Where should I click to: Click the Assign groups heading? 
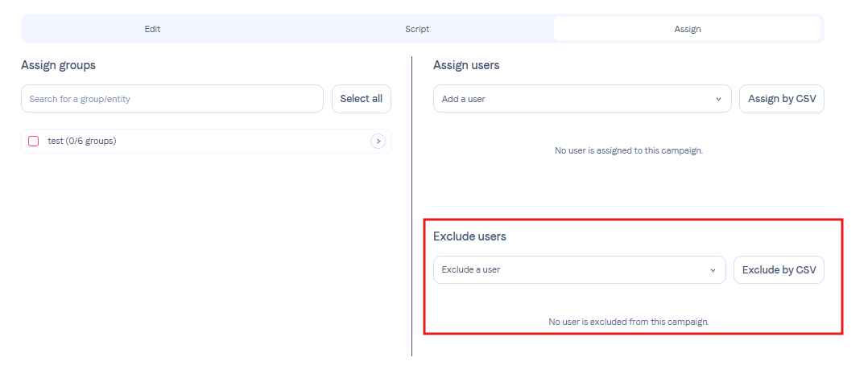coord(58,65)
